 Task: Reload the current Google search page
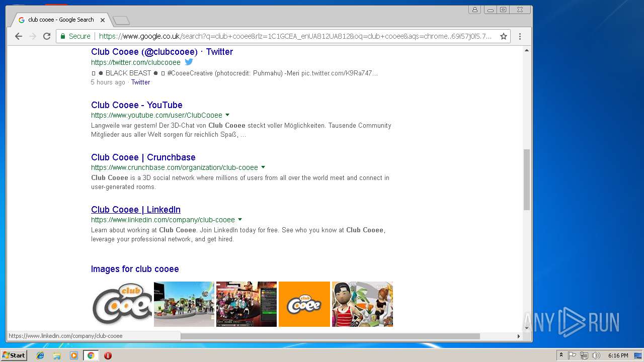pyautogui.click(x=47, y=36)
